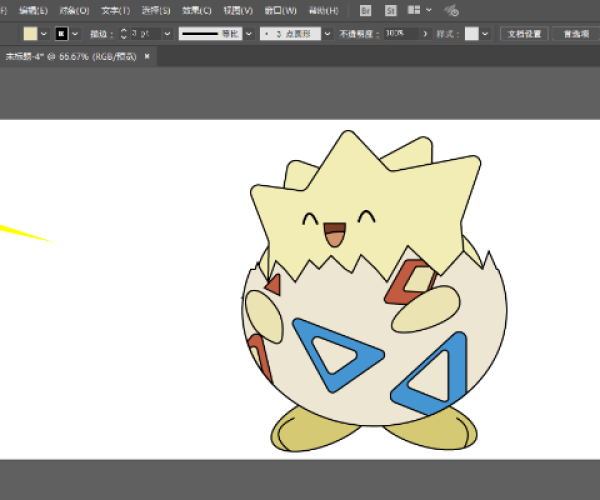
Task: Open Adobe Bridge via the Br icon
Action: point(366,10)
